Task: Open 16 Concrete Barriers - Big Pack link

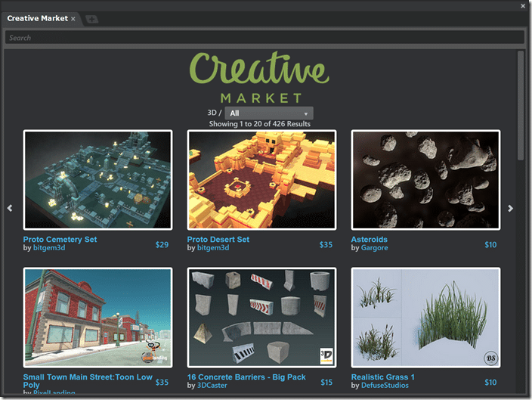Action: point(246,377)
